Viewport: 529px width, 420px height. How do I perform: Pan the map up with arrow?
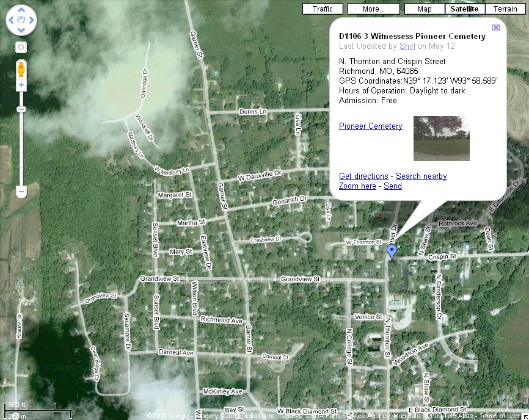21,10
